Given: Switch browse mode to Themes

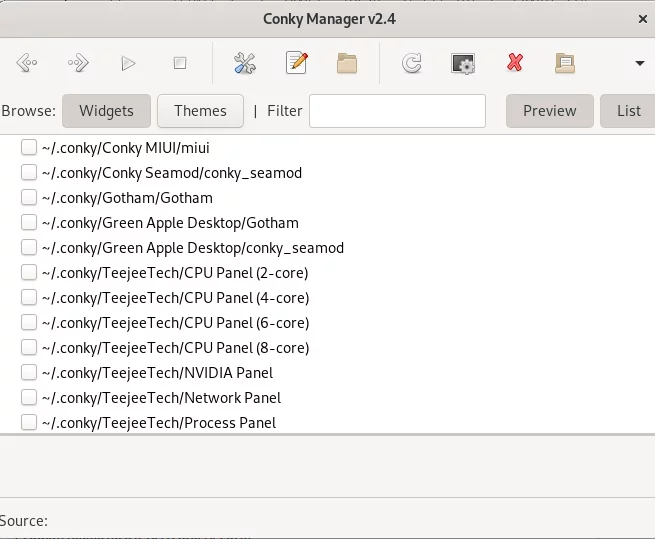Looking at the screenshot, I should point(201,111).
